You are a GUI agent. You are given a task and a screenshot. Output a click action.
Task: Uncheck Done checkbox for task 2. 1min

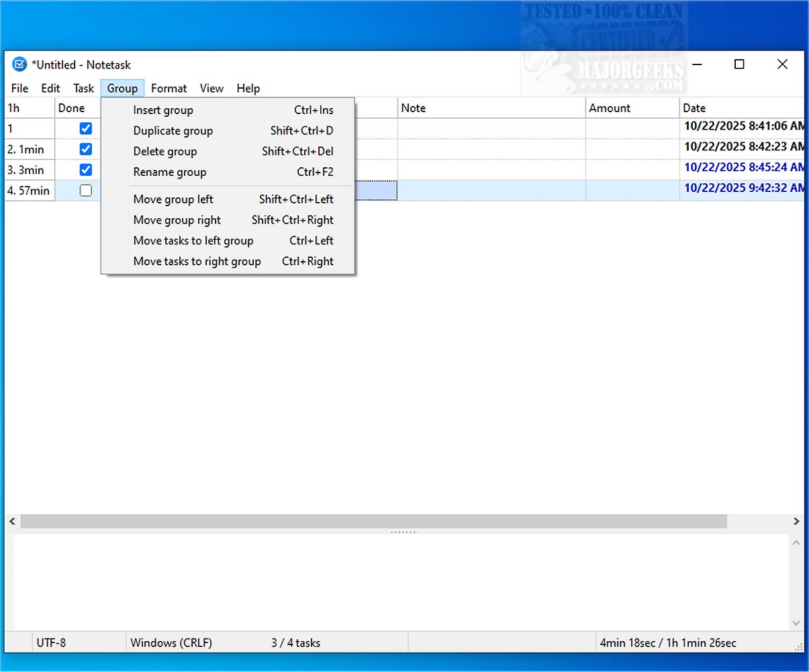point(86,149)
